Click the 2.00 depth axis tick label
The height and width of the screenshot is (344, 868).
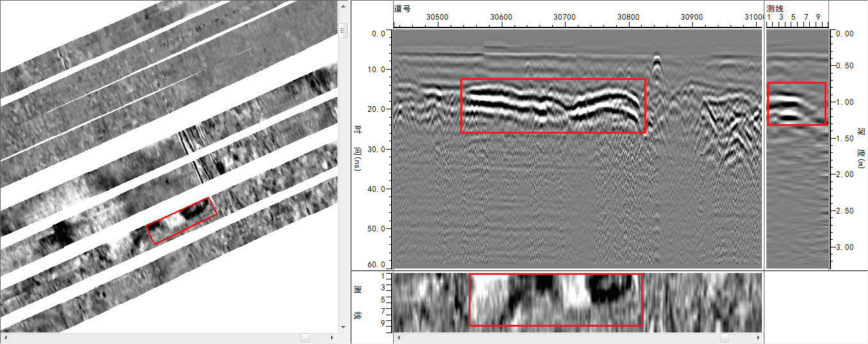coord(845,175)
